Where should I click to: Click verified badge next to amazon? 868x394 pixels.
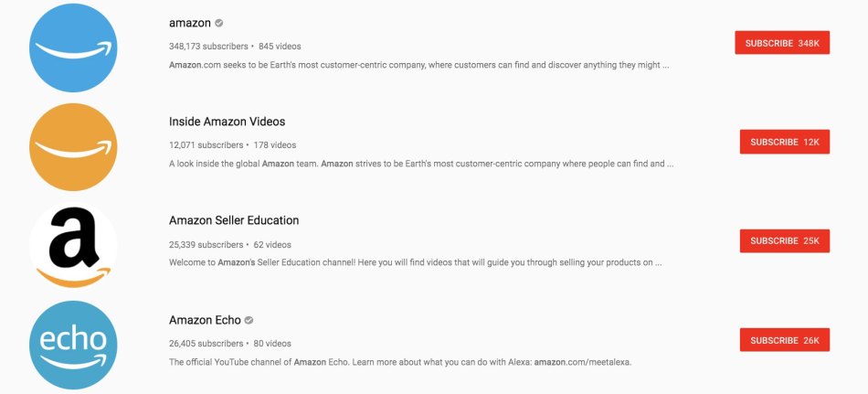click(x=219, y=23)
